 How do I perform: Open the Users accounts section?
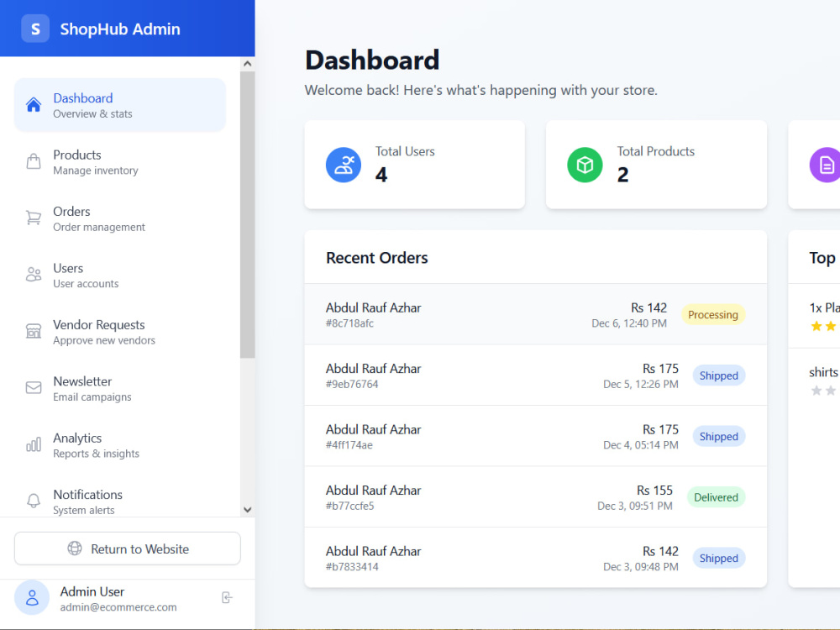pos(120,276)
